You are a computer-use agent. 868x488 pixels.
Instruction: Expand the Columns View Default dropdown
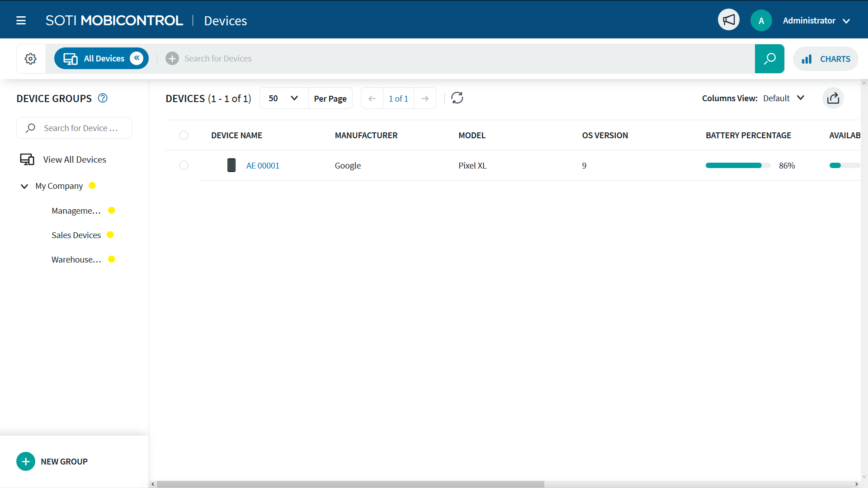point(783,98)
